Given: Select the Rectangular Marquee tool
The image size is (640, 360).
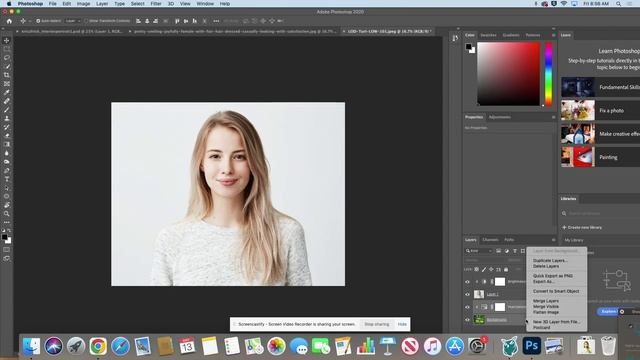Looking at the screenshot, I should 7,49.
